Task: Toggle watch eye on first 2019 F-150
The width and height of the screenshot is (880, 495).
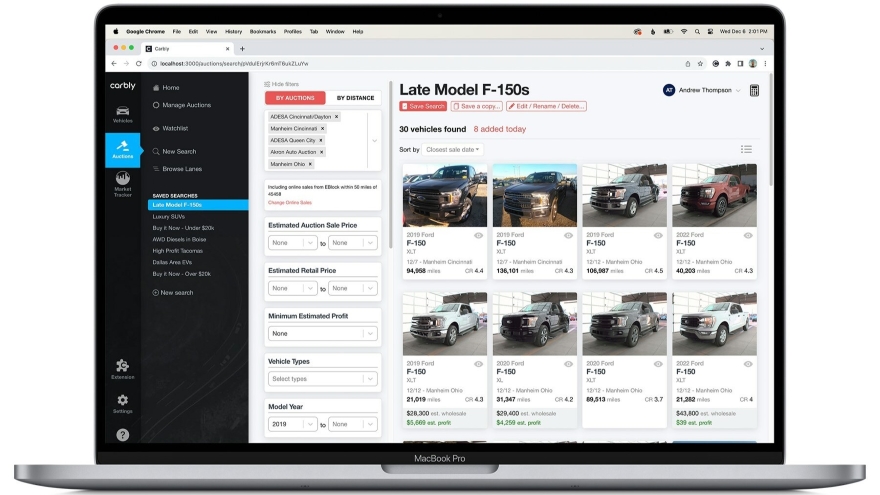Action: (x=478, y=235)
